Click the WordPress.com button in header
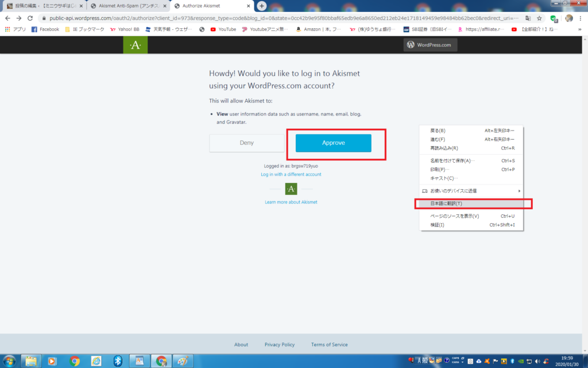 pos(430,45)
